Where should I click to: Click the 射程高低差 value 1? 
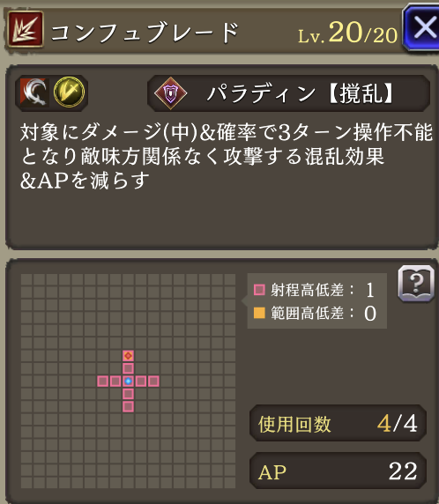tap(370, 290)
